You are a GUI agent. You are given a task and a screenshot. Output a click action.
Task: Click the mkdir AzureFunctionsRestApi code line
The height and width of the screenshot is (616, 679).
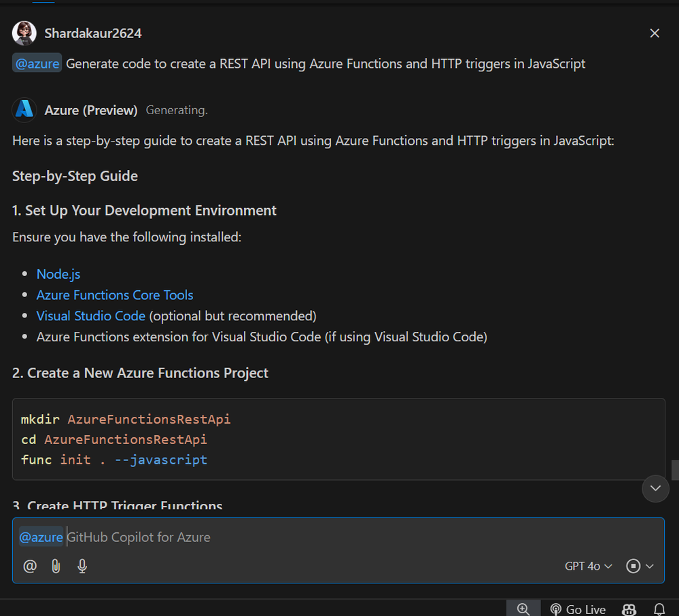(x=126, y=419)
